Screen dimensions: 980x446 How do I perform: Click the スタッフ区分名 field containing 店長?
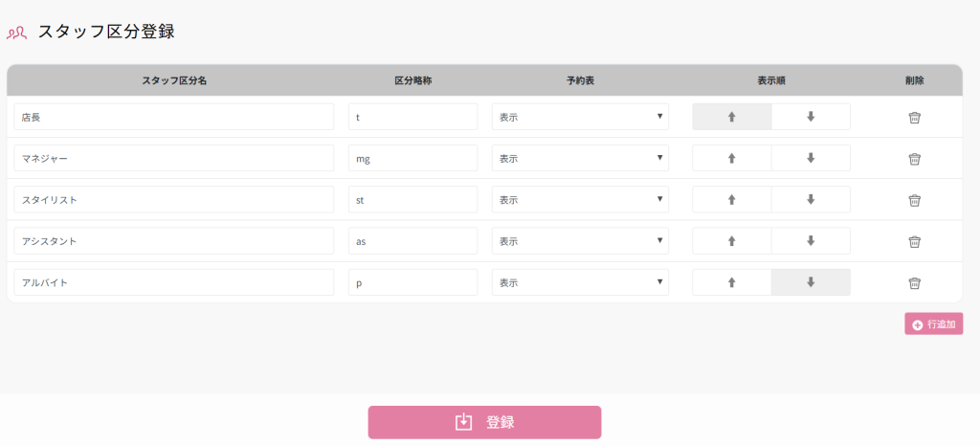pos(174,118)
